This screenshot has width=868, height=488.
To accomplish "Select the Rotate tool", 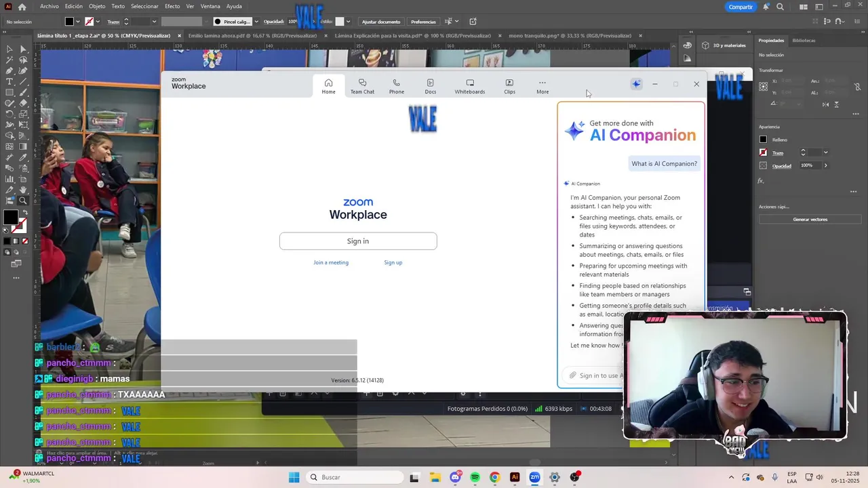I will [9, 113].
